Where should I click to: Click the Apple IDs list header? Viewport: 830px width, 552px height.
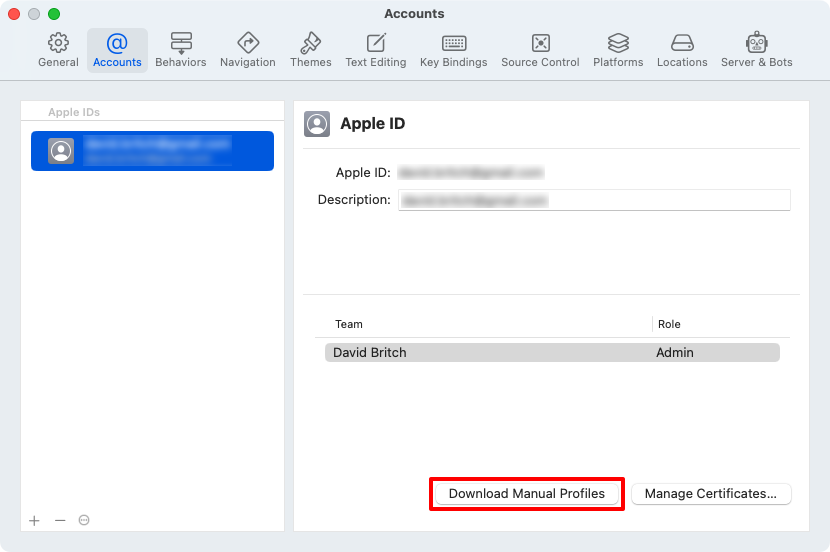tap(74, 112)
